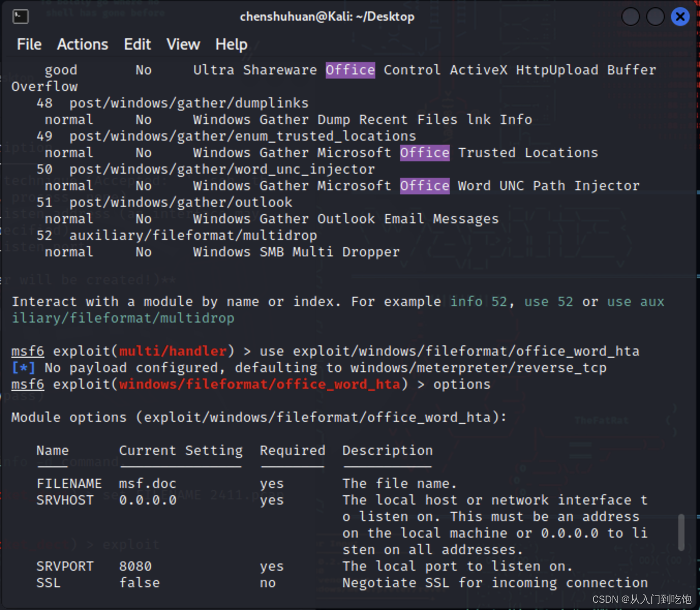
Task: Click the Required column header
Action: 292,450
